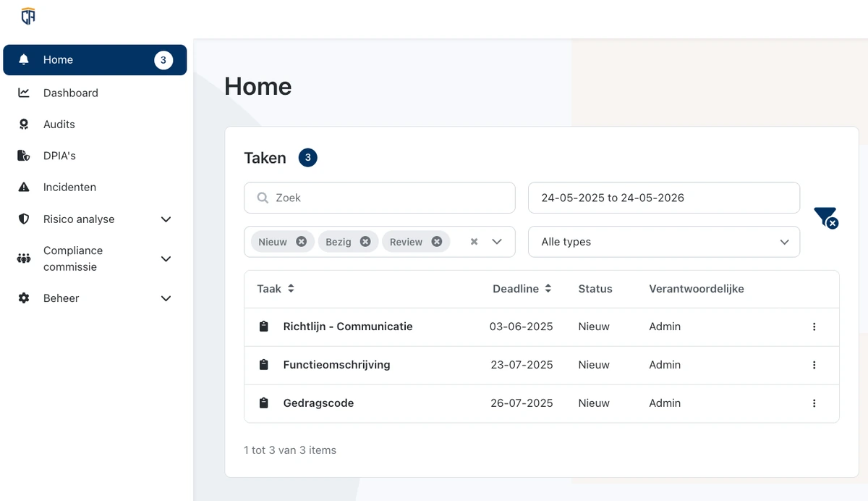Click Nieuw status in Gedragscode row

594,403
